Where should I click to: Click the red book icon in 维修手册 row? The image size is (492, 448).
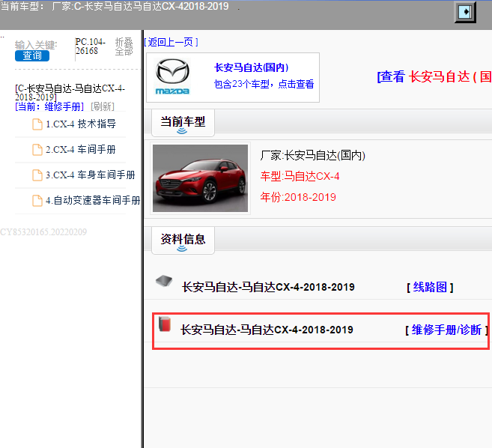(165, 324)
